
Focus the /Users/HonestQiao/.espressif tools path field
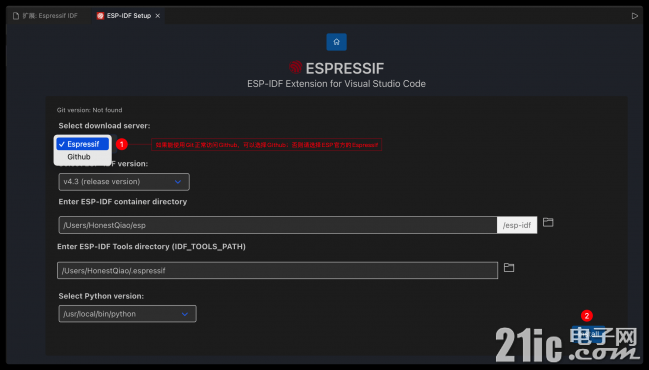[x=277, y=270]
